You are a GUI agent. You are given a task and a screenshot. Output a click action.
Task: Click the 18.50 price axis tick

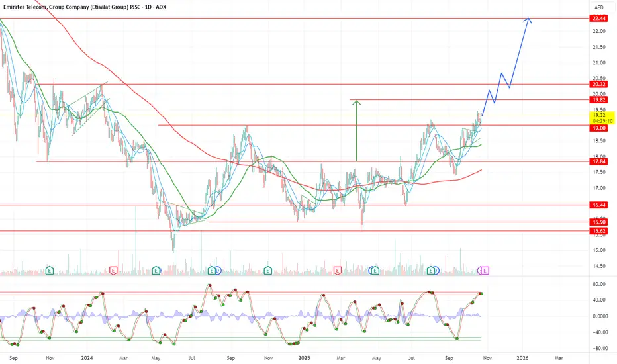pos(599,141)
